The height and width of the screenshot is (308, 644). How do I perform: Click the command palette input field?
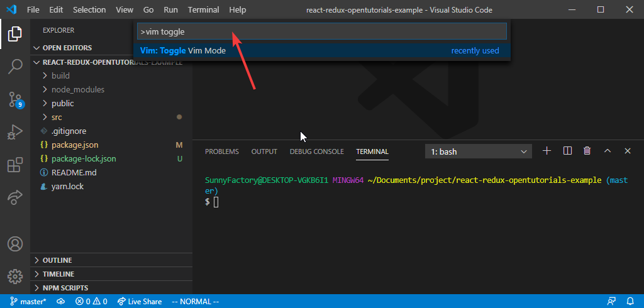[x=321, y=31]
